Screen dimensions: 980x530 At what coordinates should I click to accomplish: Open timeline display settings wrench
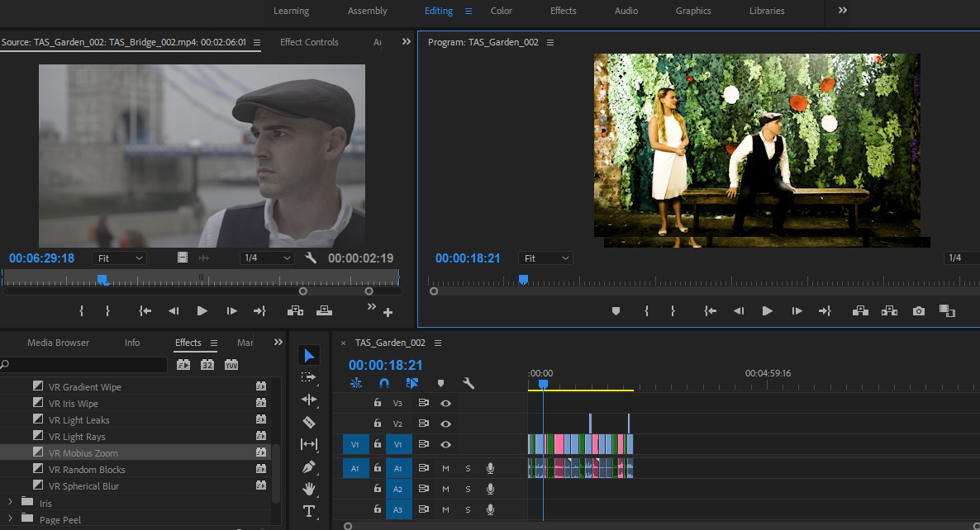pyautogui.click(x=469, y=383)
